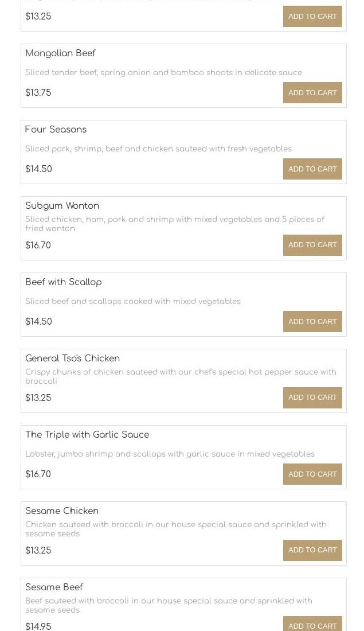Add Beef with Scallop to cart
Screen dimensions: 364x631
312,322
